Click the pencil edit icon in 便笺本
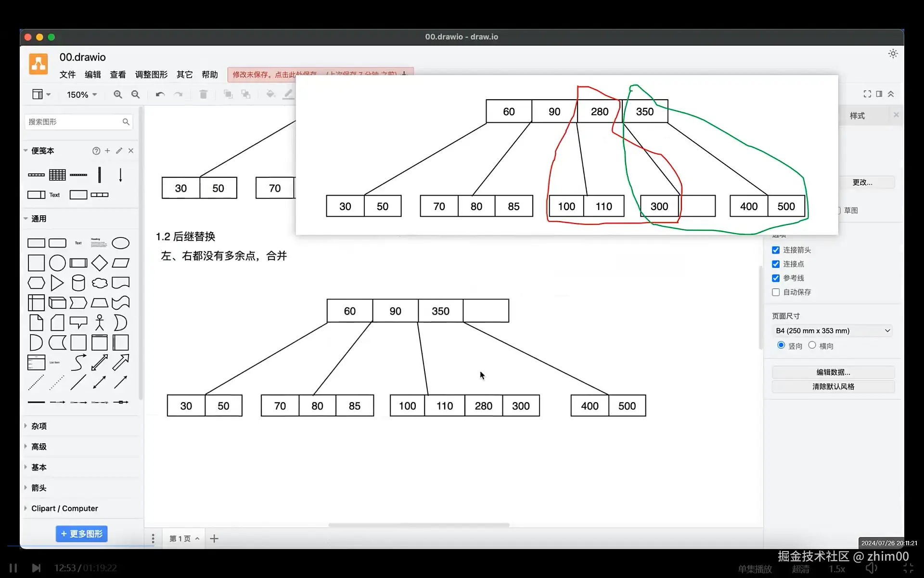The width and height of the screenshot is (924, 578). tap(119, 151)
